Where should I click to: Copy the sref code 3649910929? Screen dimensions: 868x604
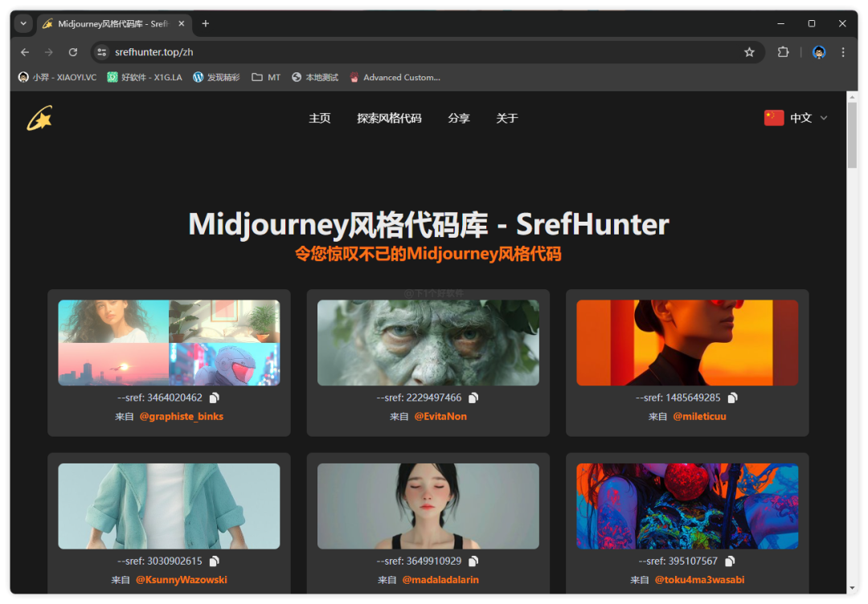click(474, 561)
